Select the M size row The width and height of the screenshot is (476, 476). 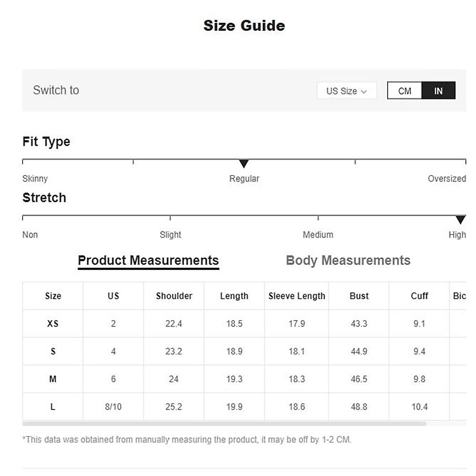coord(53,379)
